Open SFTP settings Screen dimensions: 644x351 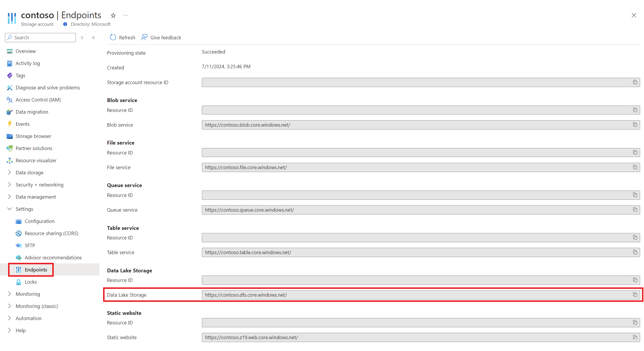pyautogui.click(x=29, y=245)
